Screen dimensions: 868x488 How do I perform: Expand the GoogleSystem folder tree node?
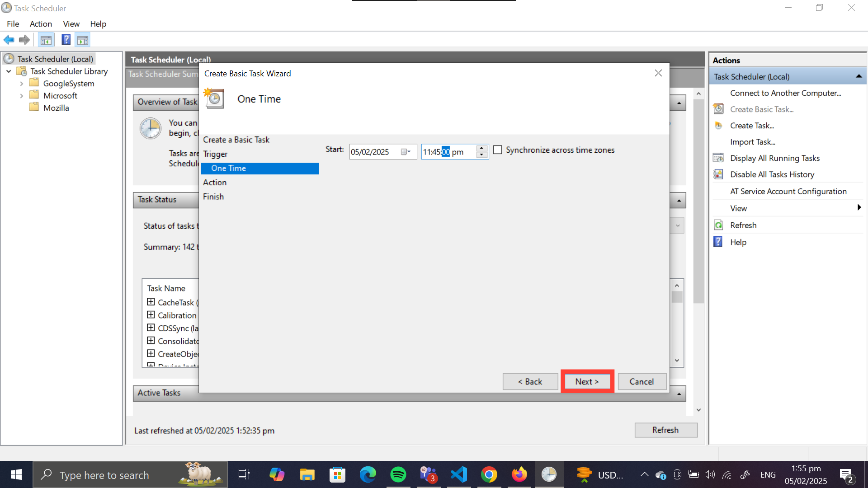[21, 84]
